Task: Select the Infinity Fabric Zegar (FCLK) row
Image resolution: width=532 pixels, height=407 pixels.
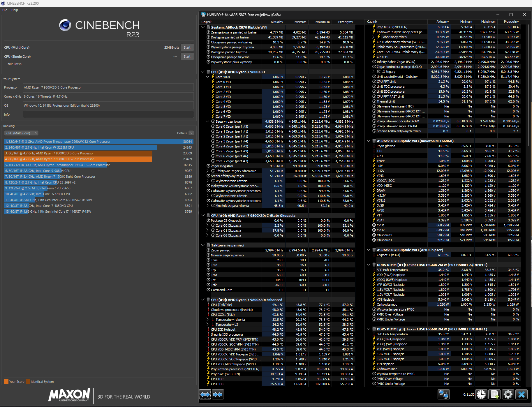Action: click(x=443, y=62)
